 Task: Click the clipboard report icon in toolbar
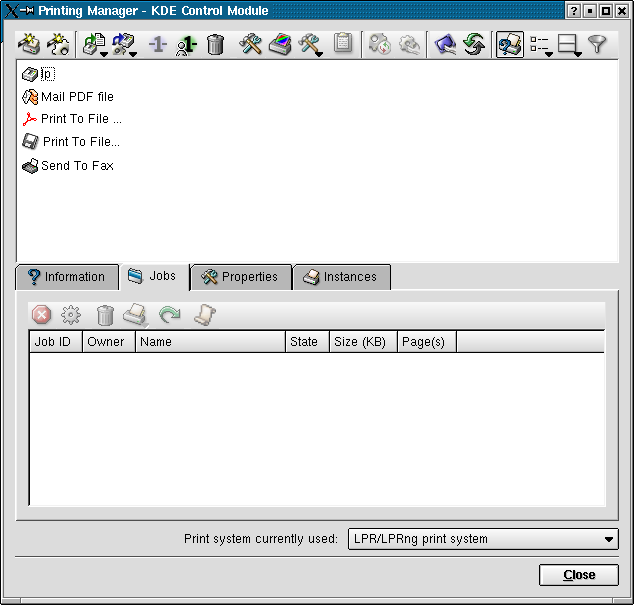(343, 43)
